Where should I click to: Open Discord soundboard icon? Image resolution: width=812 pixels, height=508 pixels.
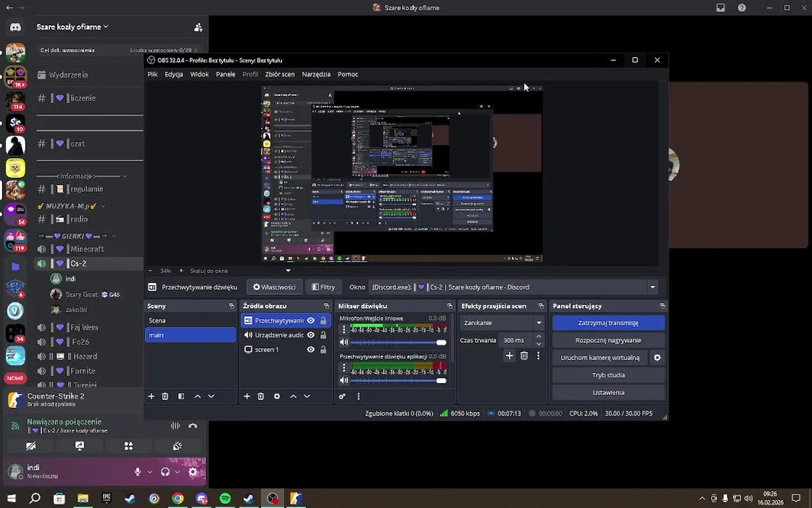[177, 446]
